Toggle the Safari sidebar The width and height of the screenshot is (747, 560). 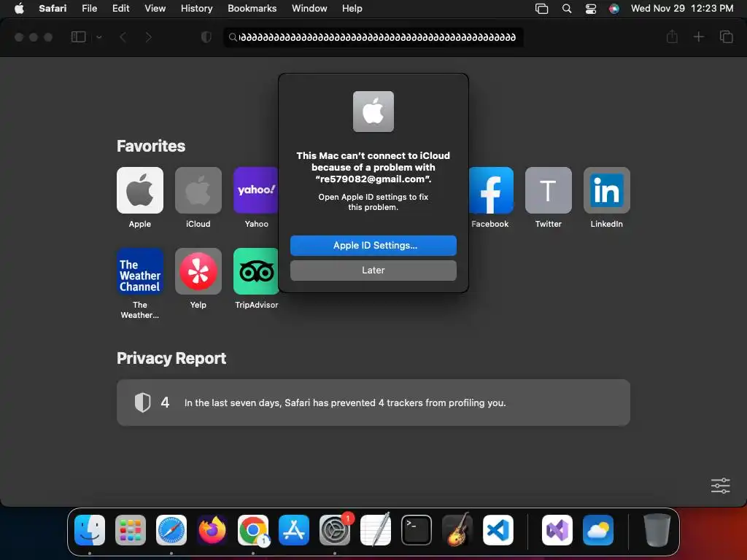tap(78, 36)
